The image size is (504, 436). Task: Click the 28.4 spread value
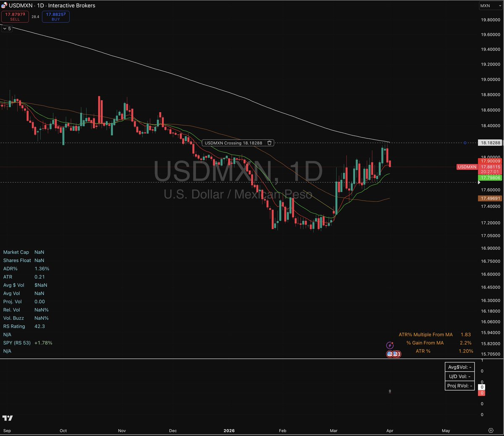click(35, 17)
